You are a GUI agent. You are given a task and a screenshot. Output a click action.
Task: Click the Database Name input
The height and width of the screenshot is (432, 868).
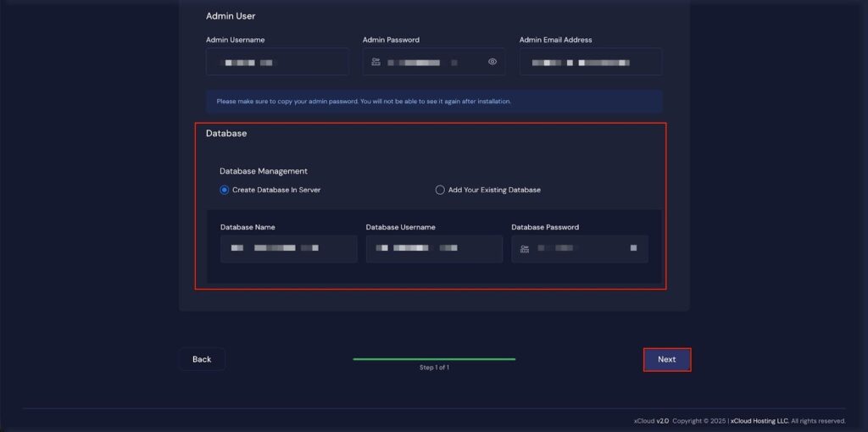point(288,249)
